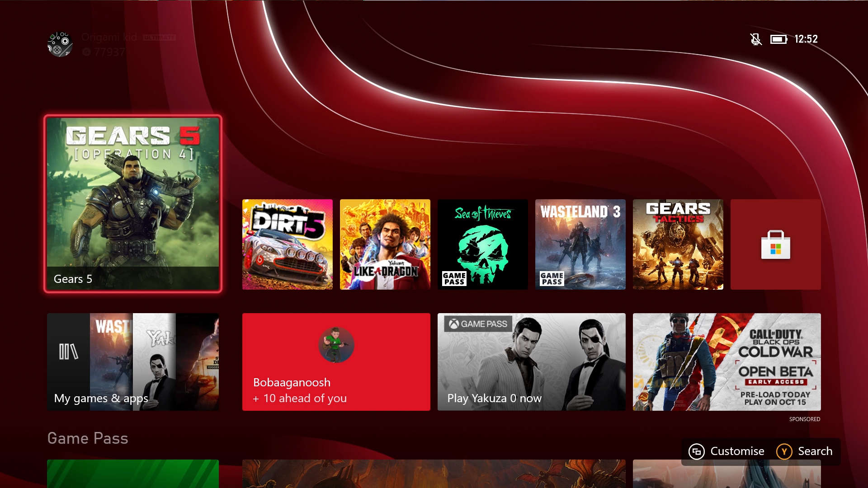Select battery status icon in system tray

click(778, 39)
